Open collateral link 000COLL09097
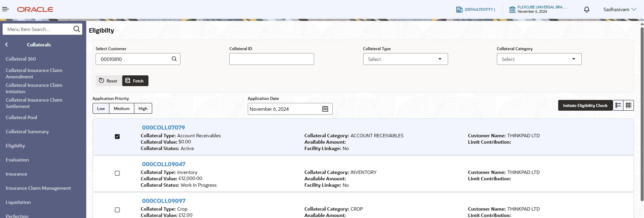The image size is (644, 218). [164, 201]
